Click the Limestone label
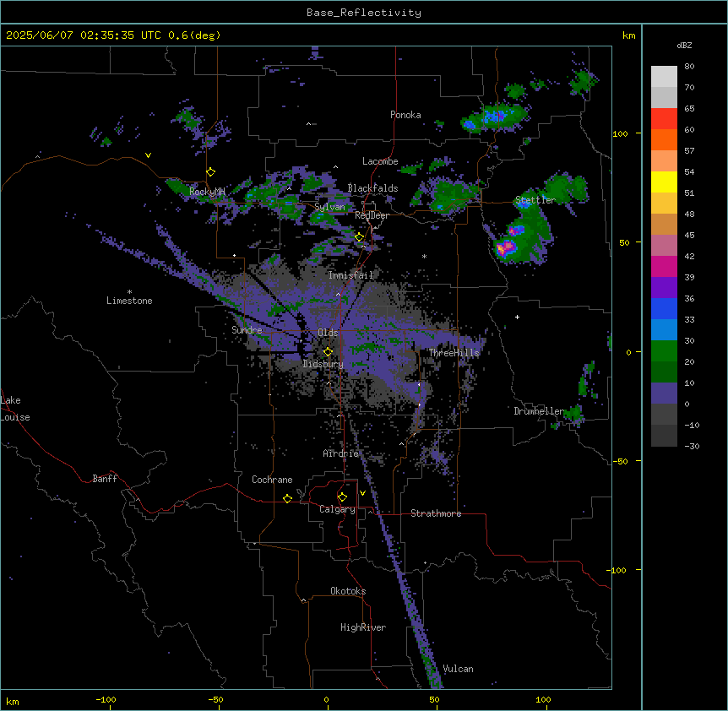Image resolution: width=728 pixels, height=711 pixels. 129,301
